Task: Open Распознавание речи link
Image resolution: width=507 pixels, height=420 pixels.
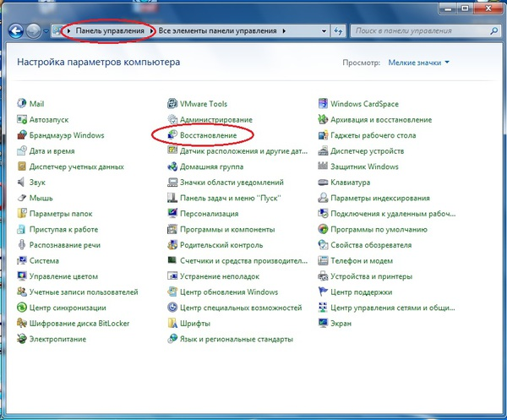Action: (x=65, y=245)
